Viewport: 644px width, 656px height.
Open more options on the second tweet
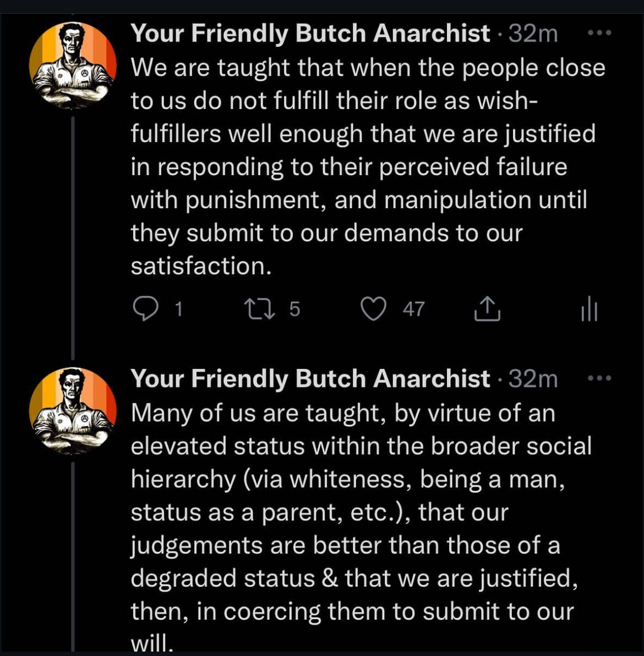pos(599,378)
